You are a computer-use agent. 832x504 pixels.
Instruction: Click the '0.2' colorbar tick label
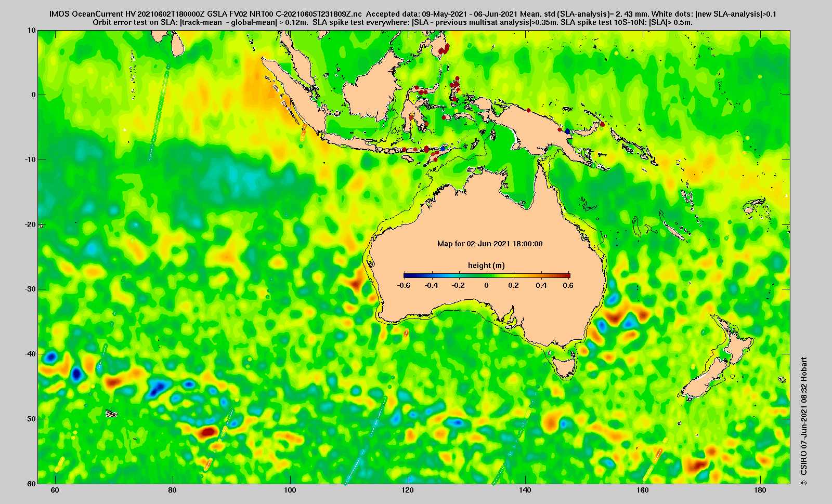[514, 285]
